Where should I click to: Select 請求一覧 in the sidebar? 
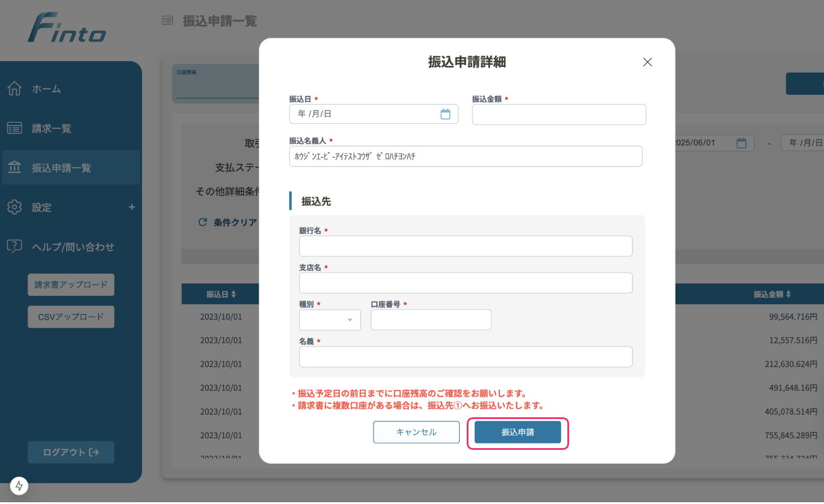pos(52,129)
